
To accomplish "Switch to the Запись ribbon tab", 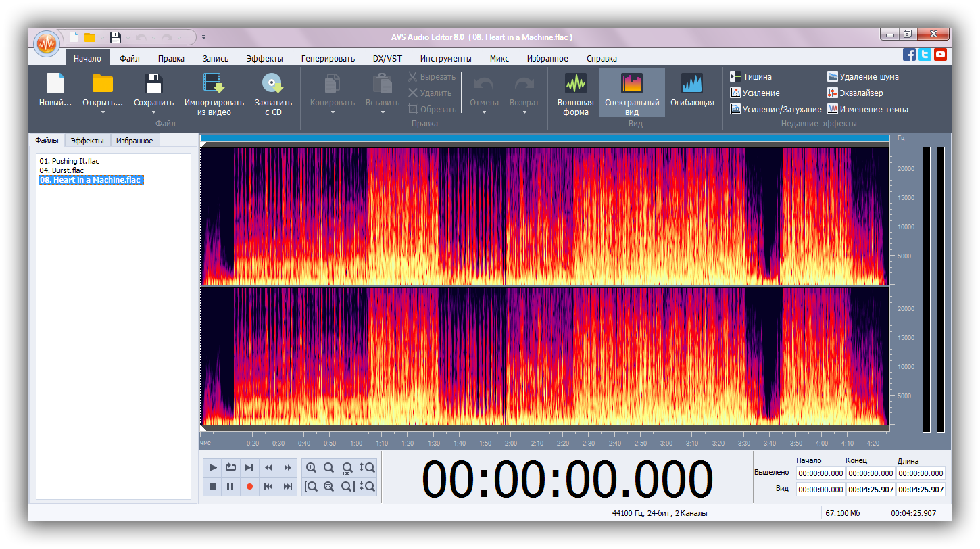I will [x=216, y=59].
